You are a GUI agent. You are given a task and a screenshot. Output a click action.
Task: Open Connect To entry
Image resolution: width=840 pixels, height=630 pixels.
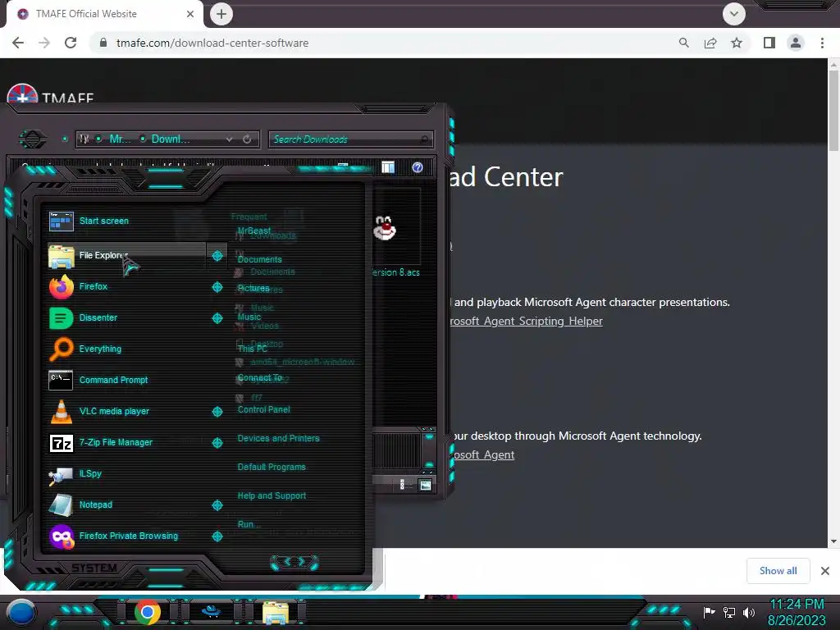click(x=260, y=377)
